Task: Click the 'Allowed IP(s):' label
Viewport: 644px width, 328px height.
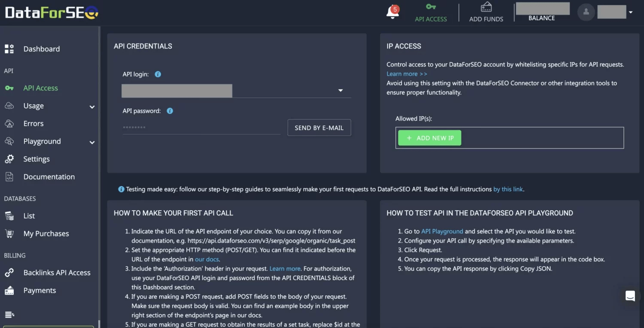Action: pyautogui.click(x=413, y=119)
